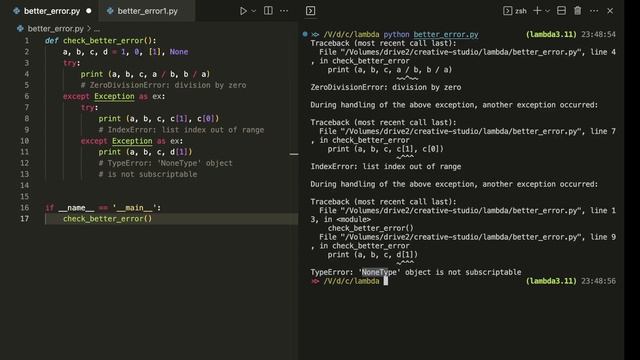Click 'ZeroDivisionError: division by zero' in terminal
The height and width of the screenshot is (360, 640).
click(386, 87)
